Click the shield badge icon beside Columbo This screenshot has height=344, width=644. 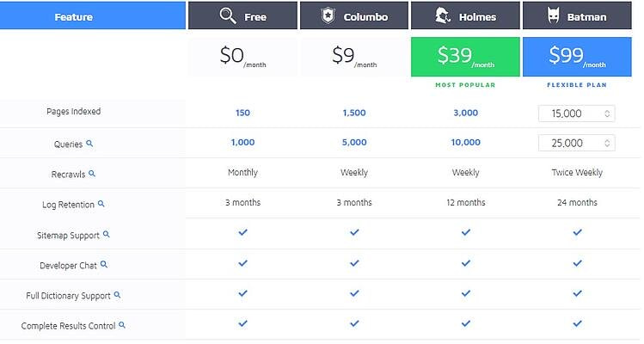coord(328,16)
